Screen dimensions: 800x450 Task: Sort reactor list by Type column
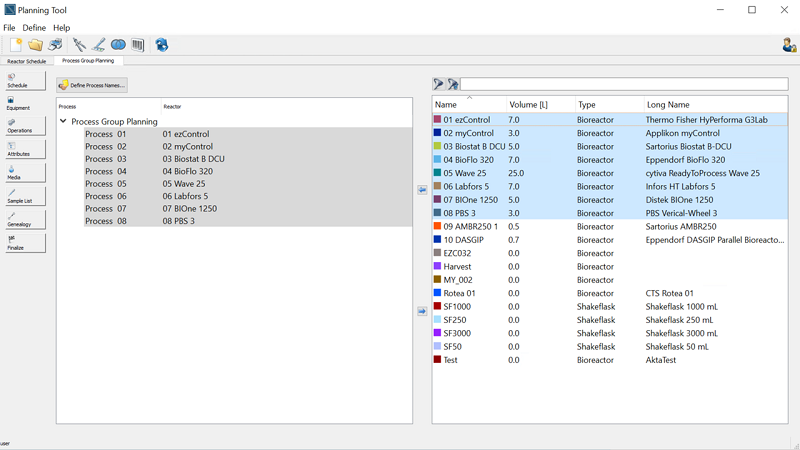609,105
